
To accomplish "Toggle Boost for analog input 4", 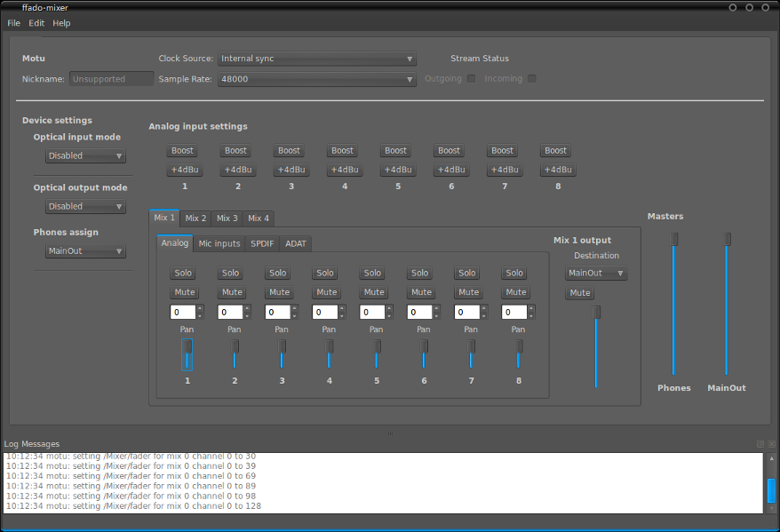I will [x=342, y=151].
